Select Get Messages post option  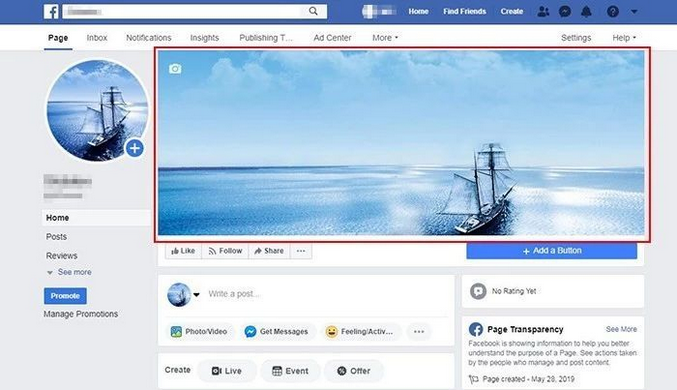[x=277, y=332]
